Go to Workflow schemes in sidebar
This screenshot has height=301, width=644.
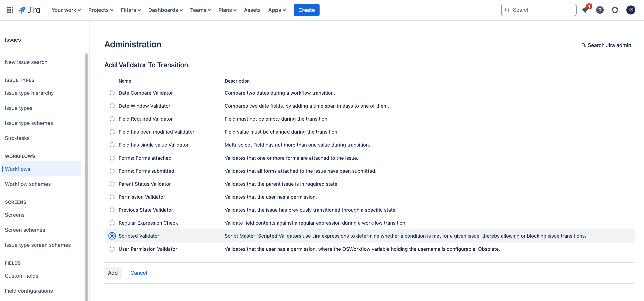[28, 184]
